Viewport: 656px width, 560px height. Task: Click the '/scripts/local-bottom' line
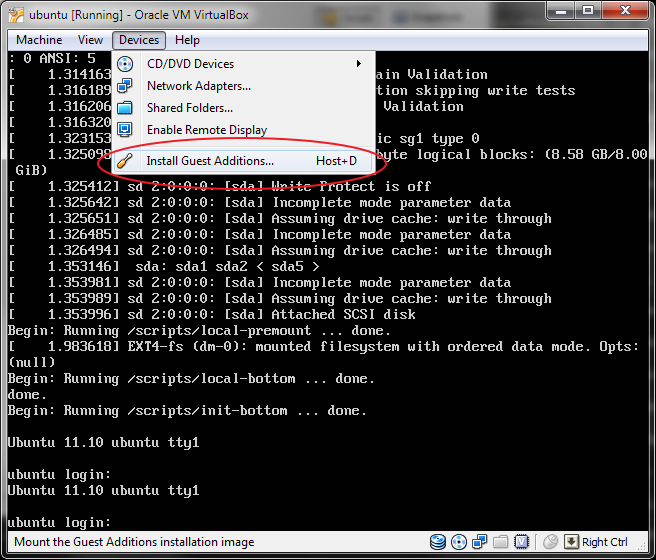pos(191,379)
